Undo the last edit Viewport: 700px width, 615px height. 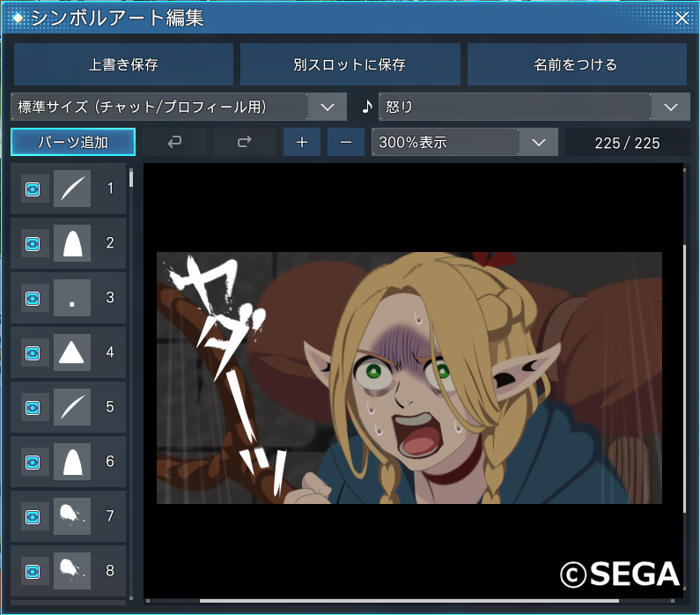(174, 142)
